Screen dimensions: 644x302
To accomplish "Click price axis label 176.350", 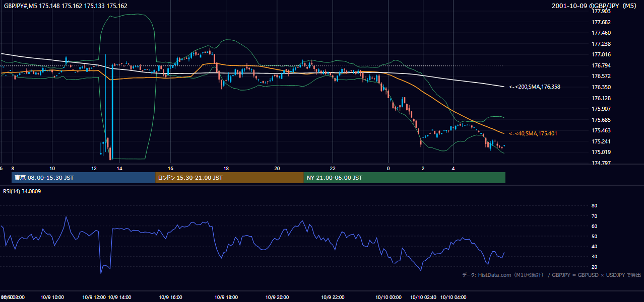I will (601, 87).
